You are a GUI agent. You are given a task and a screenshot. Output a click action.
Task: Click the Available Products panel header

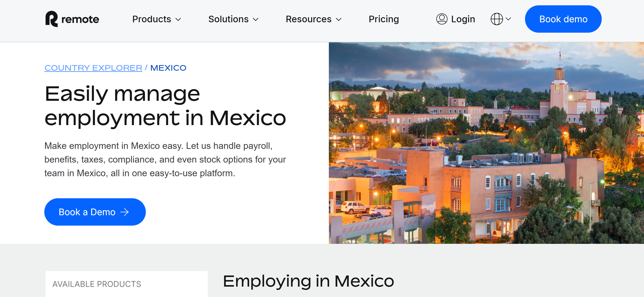[97, 284]
